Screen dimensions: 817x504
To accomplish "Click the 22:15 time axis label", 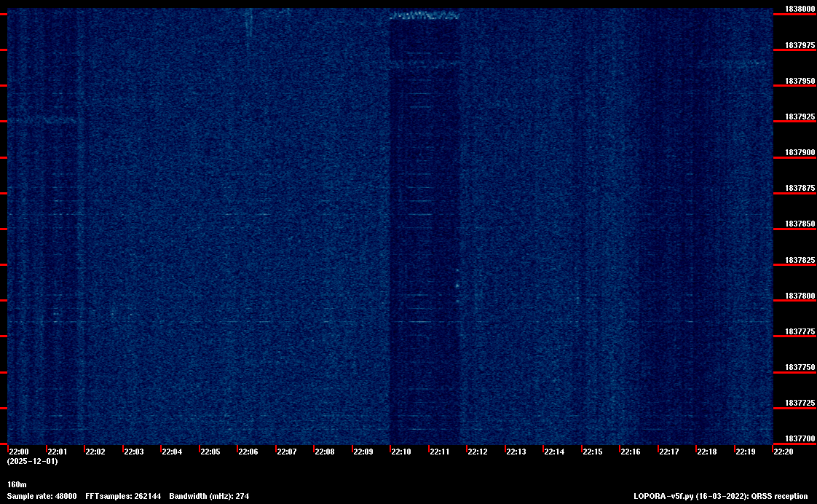I will pos(593,452).
